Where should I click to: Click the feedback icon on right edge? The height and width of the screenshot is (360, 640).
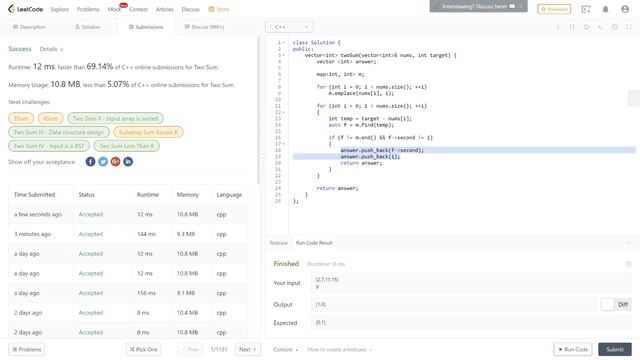[x=634, y=98]
